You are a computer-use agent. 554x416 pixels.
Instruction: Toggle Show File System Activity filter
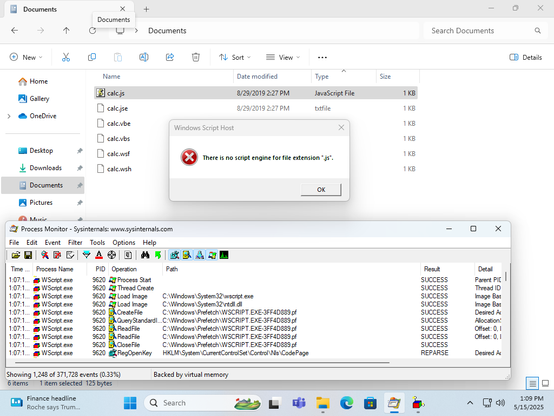187,255
